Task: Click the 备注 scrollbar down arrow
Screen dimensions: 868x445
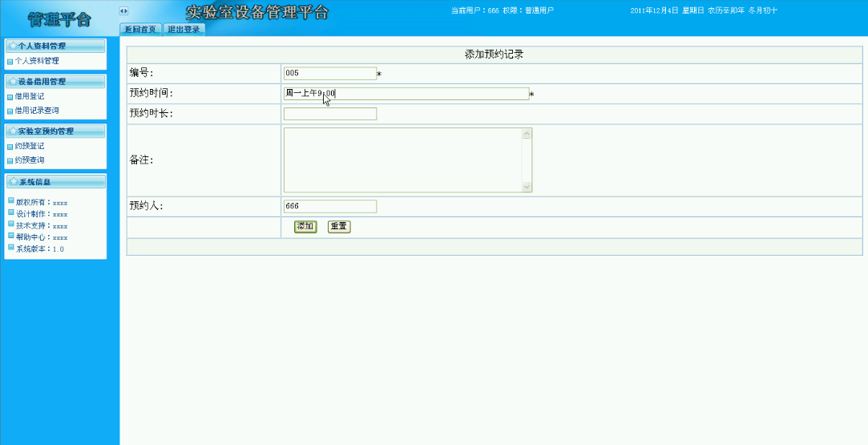Action: click(x=527, y=187)
